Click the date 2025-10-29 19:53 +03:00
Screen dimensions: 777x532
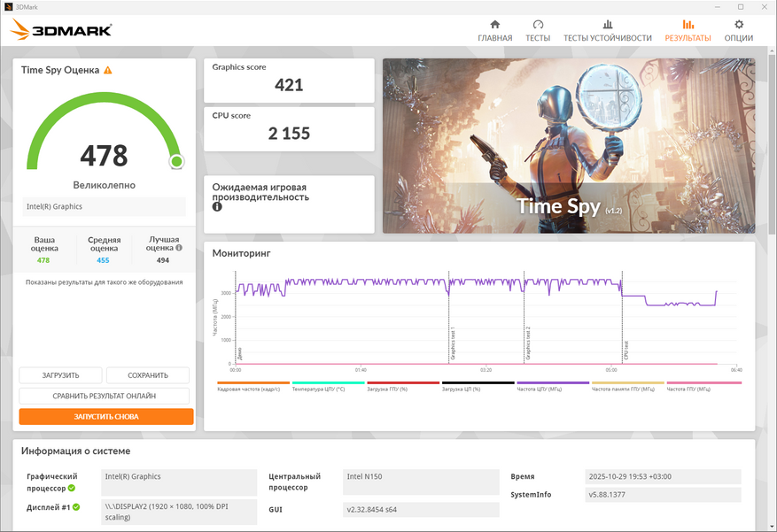[663, 476]
